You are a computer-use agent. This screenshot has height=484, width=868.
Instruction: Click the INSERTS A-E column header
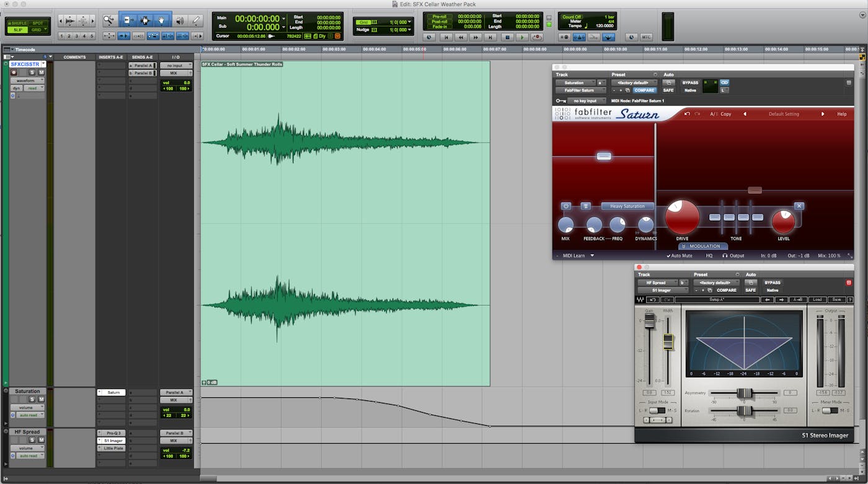(111, 57)
